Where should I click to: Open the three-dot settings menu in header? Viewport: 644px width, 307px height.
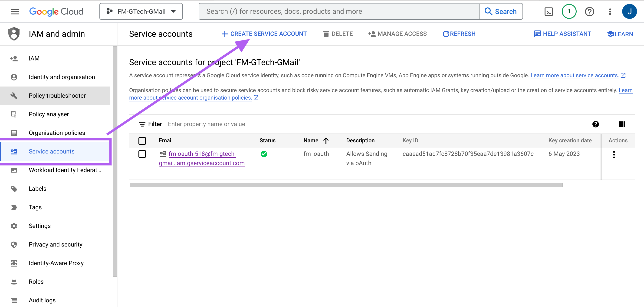610,11
